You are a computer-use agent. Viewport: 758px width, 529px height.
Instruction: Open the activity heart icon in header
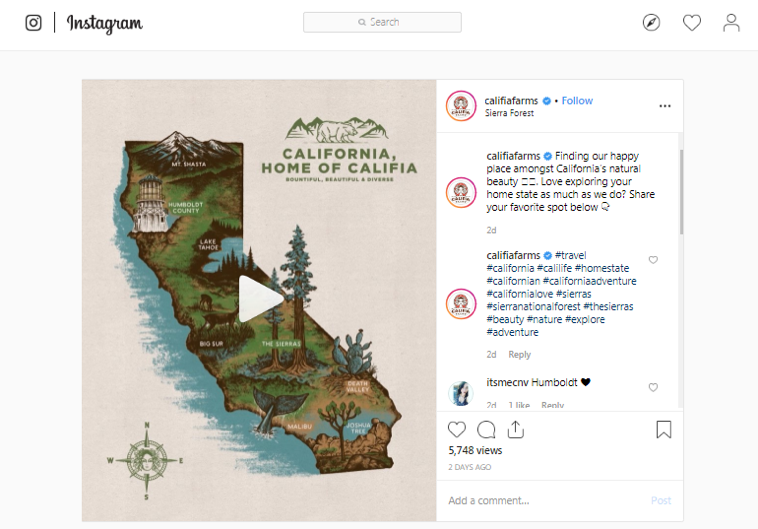(x=692, y=23)
